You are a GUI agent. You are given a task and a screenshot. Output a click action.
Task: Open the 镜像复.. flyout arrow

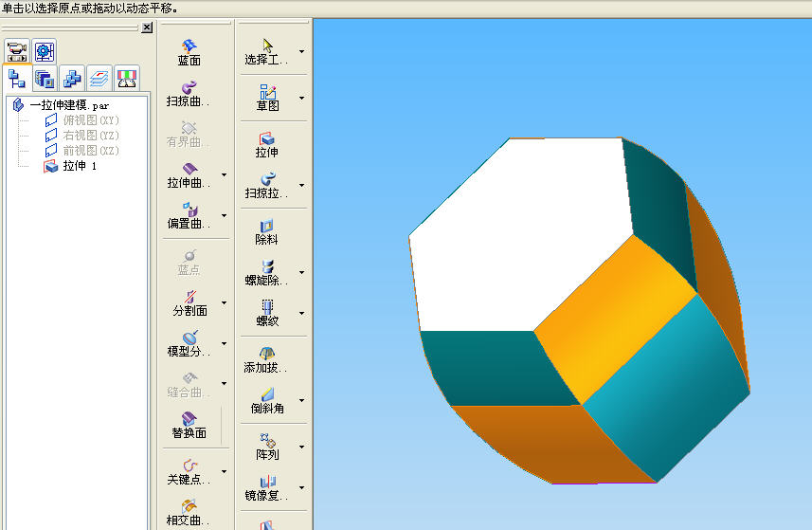301,487
